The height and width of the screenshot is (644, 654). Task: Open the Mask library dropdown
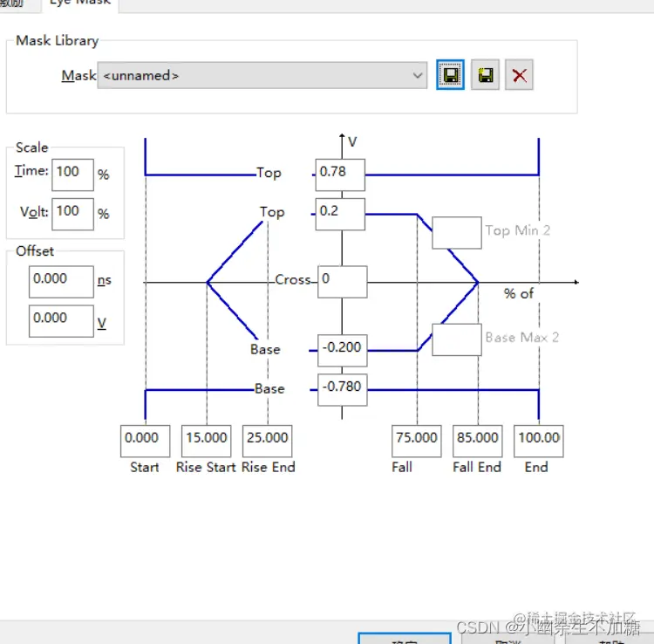[x=262, y=76]
